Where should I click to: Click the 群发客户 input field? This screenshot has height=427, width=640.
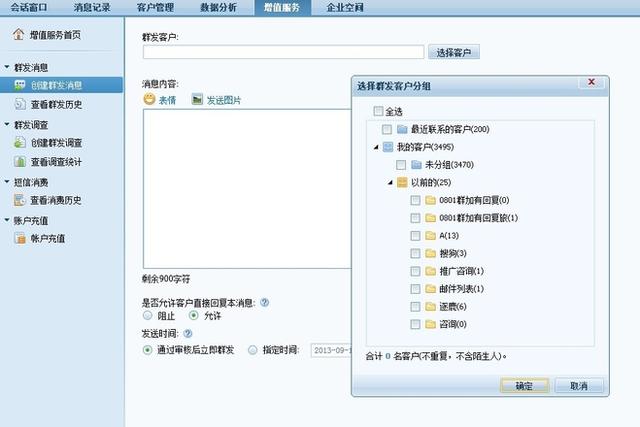click(283, 52)
